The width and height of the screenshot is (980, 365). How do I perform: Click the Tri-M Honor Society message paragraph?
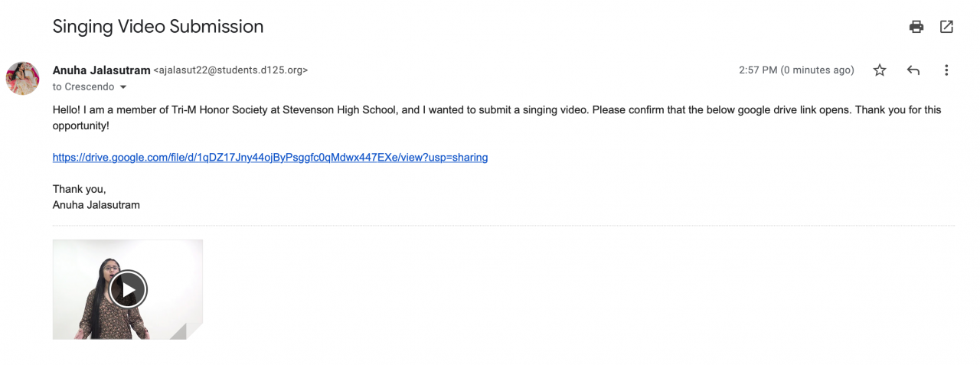(383, 110)
